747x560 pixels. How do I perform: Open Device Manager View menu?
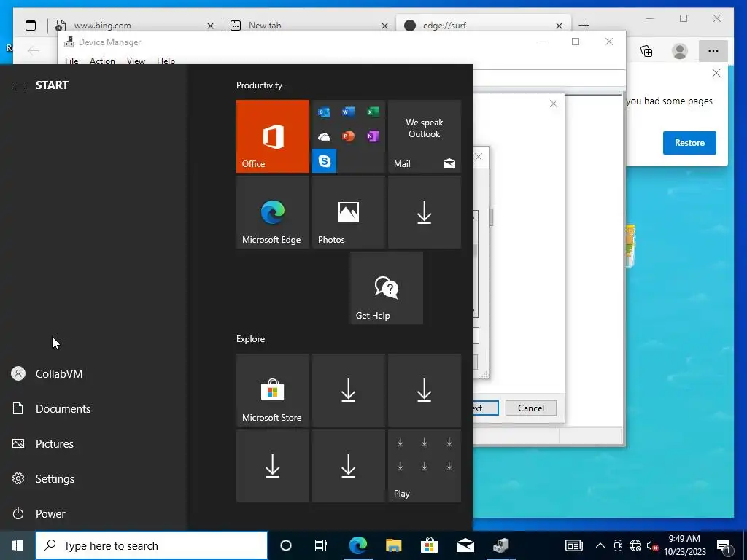[x=136, y=61]
